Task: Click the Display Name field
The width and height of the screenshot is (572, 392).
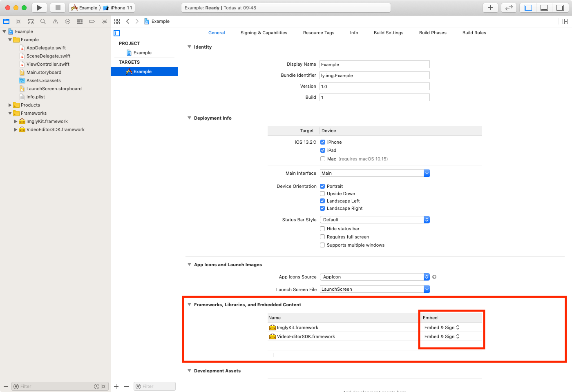Action: [375, 64]
